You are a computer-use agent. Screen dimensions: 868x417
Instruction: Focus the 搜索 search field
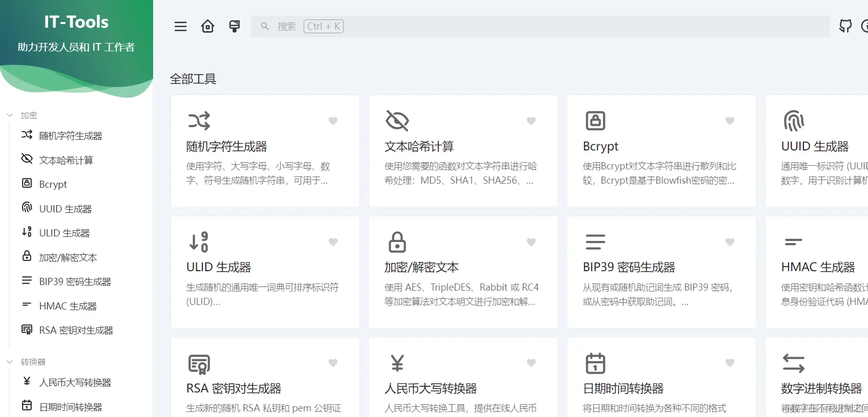(x=540, y=26)
